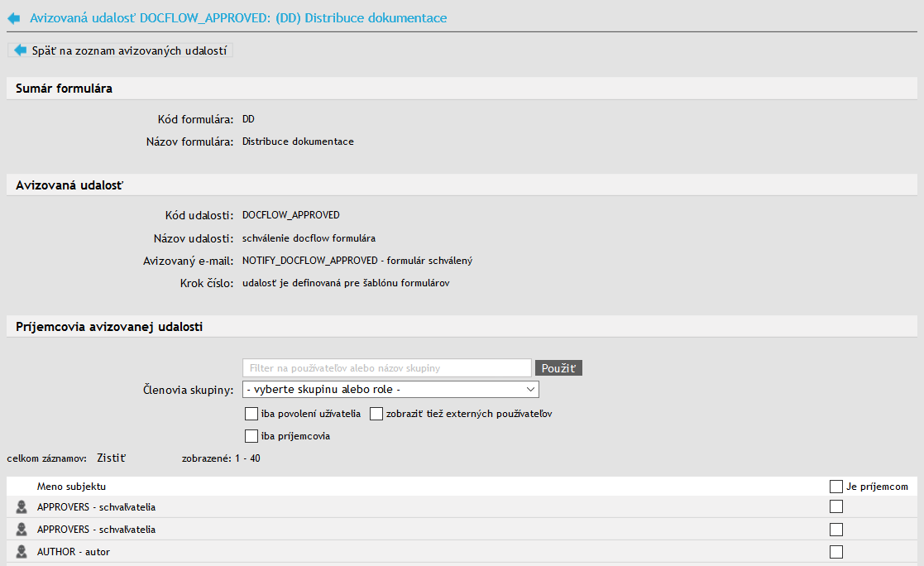Click the user icon of the second APPROVERS row
This screenshot has width=924, height=566.
point(22,530)
